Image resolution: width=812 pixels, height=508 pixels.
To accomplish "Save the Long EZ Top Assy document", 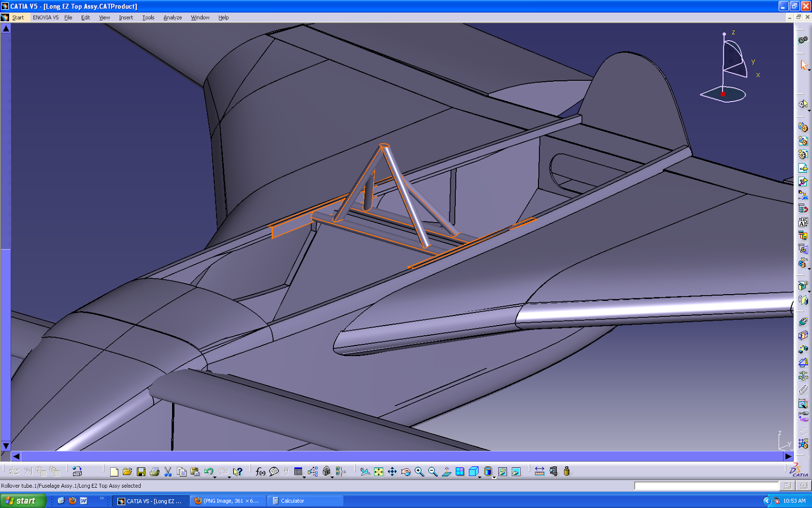I will 142,471.
